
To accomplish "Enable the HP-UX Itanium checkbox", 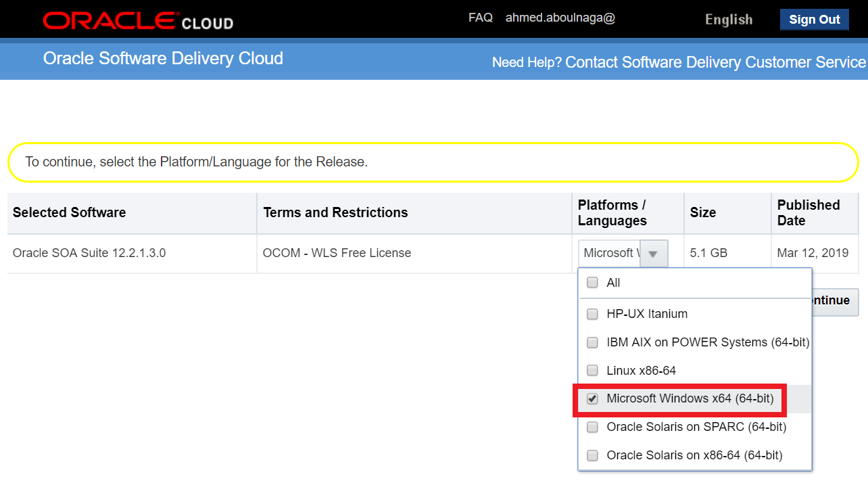I will click(593, 314).
